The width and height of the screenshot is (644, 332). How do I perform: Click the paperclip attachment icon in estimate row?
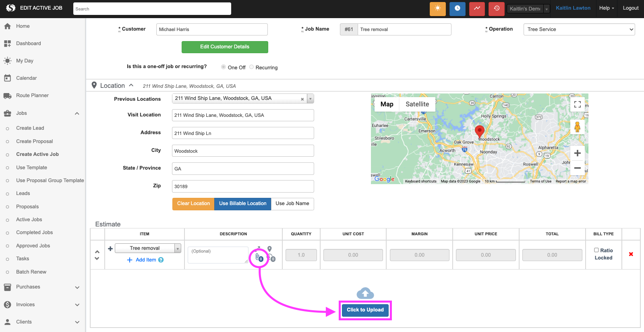[258, 257]
